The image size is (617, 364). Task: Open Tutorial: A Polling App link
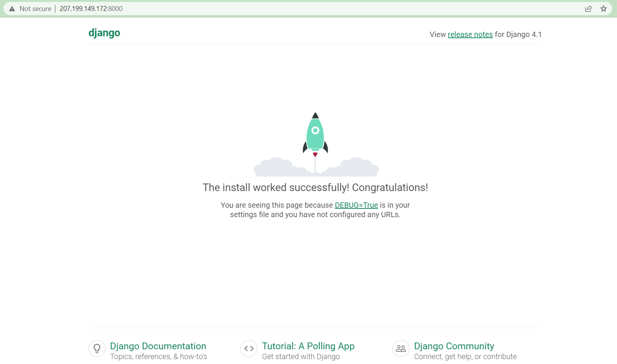(308, 346)
